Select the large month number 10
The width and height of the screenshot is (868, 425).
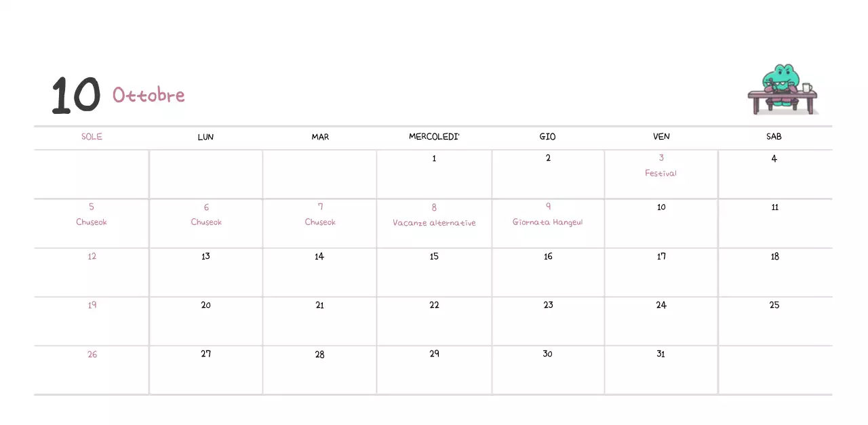pos(76,96)
